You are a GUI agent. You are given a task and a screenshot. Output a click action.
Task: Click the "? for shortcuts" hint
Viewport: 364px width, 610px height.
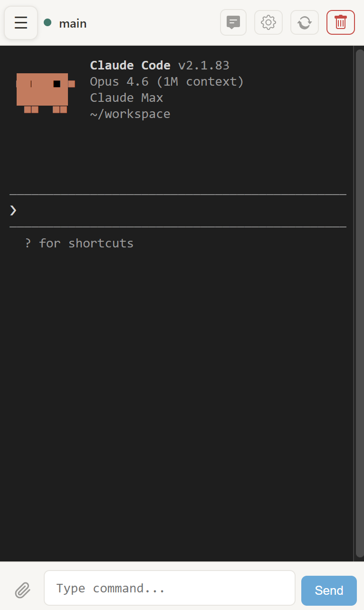point(79,243)
